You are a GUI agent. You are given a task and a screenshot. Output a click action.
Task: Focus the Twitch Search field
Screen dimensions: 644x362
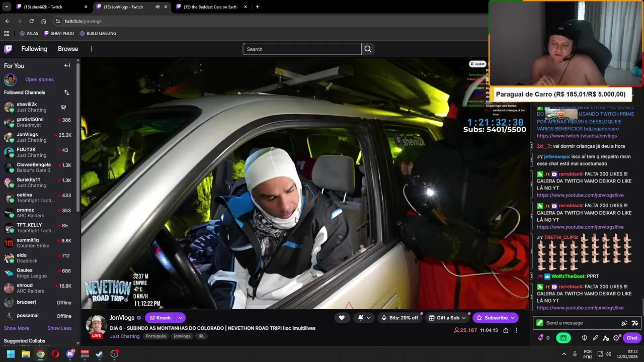coord(302,49)
